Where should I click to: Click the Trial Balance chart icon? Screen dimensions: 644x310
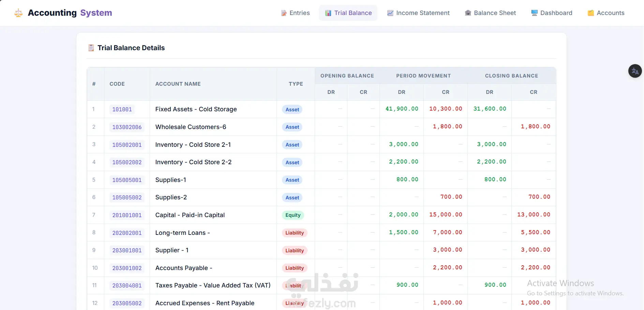coord(328,13)
